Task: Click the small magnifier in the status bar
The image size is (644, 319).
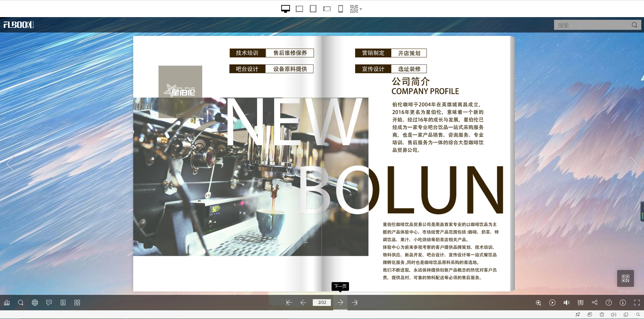Action: coord(638,315)
